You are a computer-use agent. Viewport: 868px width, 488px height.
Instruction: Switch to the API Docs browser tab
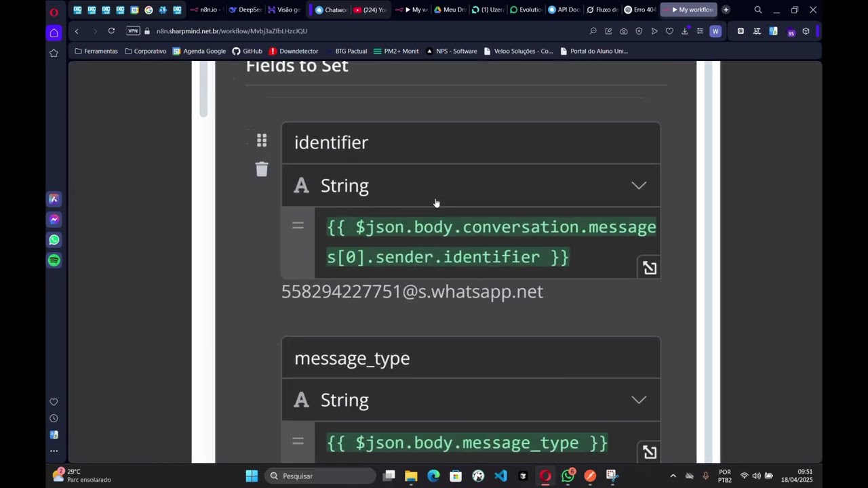tap(564, 10)
